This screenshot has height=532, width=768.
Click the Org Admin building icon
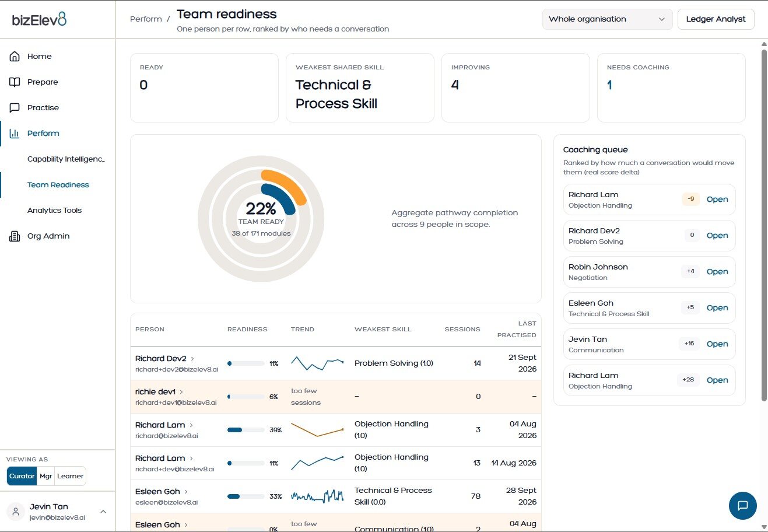(x=15, y=236)
